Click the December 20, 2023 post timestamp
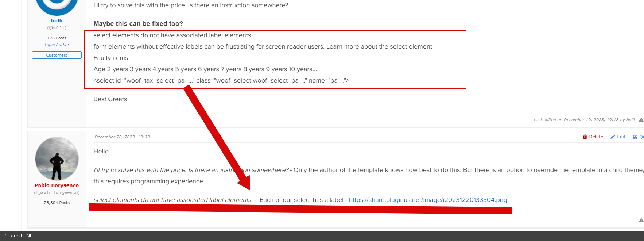The image size is (644, 241). (x=122, y=137)
